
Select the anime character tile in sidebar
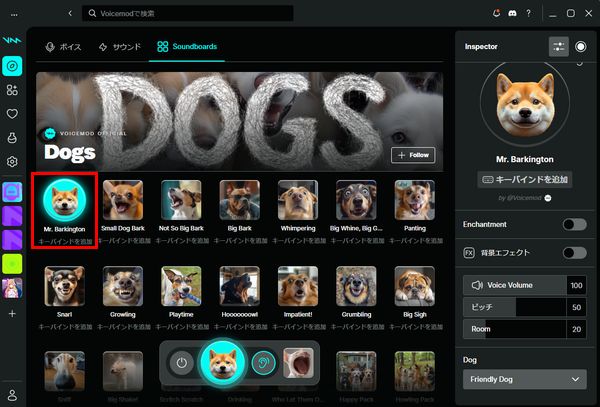click(12, 288)
